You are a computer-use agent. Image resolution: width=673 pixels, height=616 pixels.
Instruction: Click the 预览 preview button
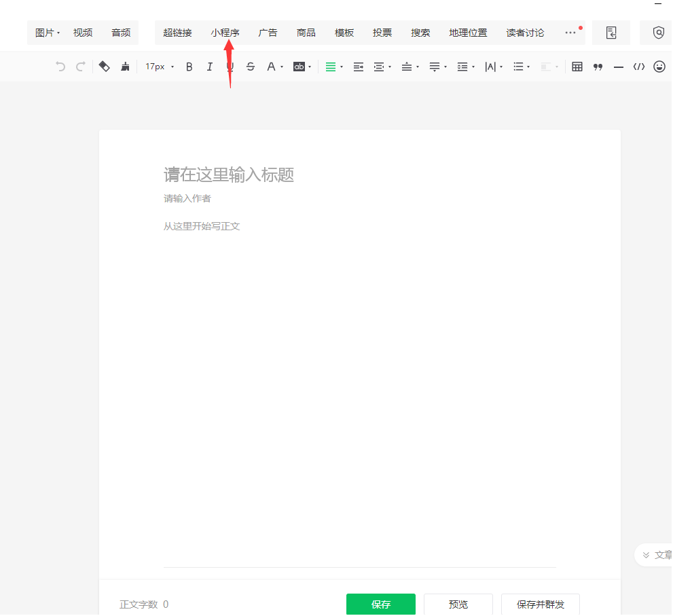(x=458, y=604)
